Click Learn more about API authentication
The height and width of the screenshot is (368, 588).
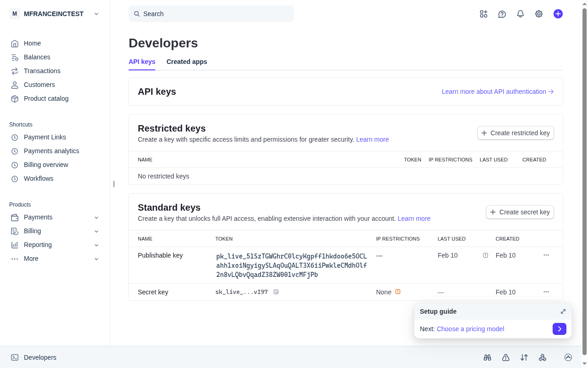493,92
